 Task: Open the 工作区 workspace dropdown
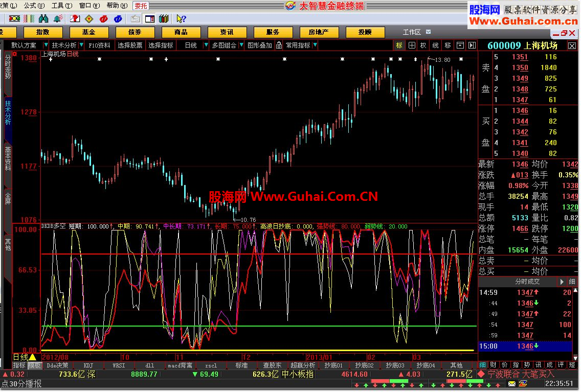pos(429,32)
